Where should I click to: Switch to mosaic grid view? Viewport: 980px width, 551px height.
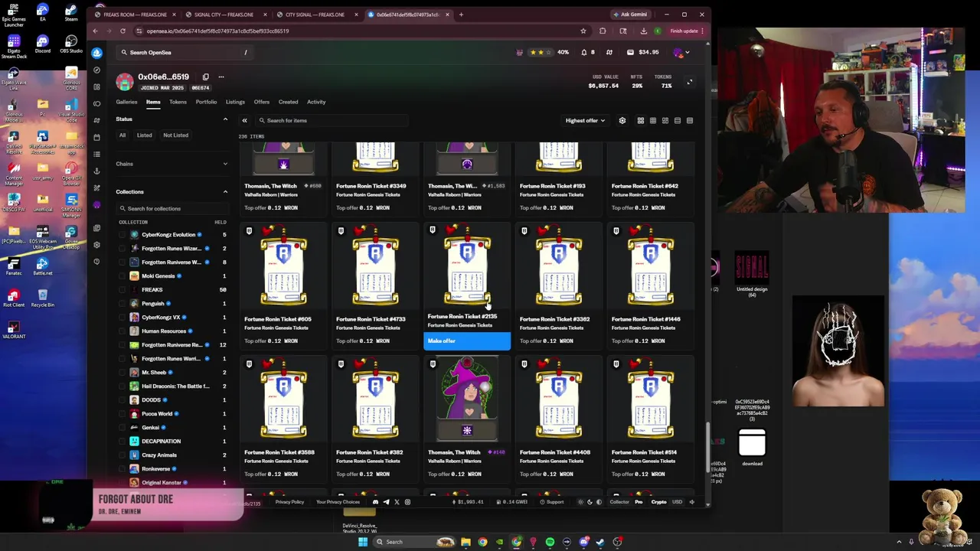tap(665, 120)
